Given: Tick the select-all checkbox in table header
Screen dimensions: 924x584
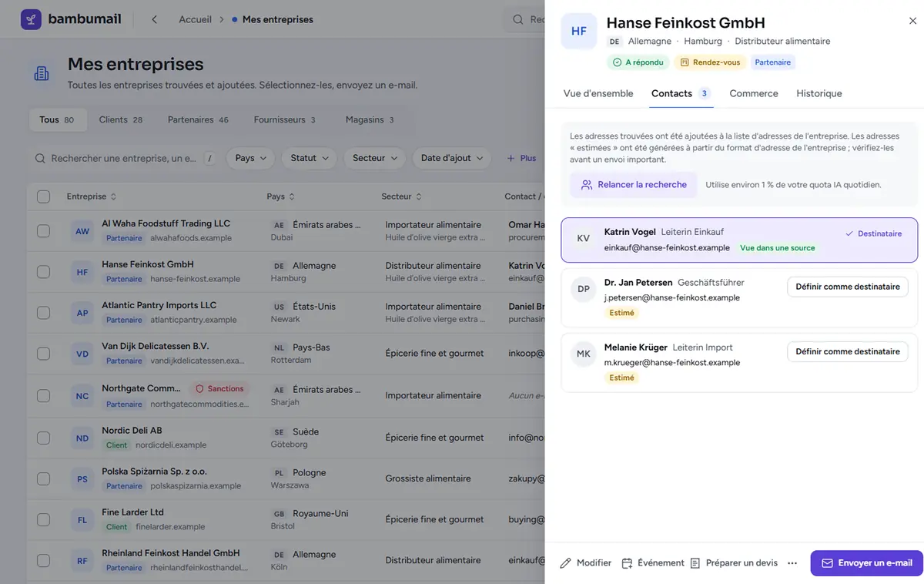Looking at the screenshot, I should [43, 196].
